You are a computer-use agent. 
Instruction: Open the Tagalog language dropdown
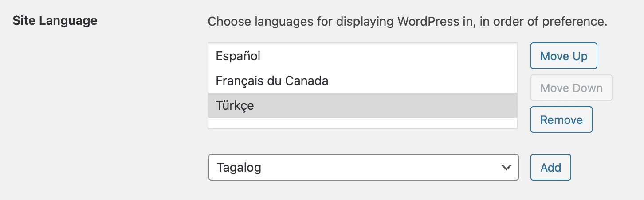(363, 167)
